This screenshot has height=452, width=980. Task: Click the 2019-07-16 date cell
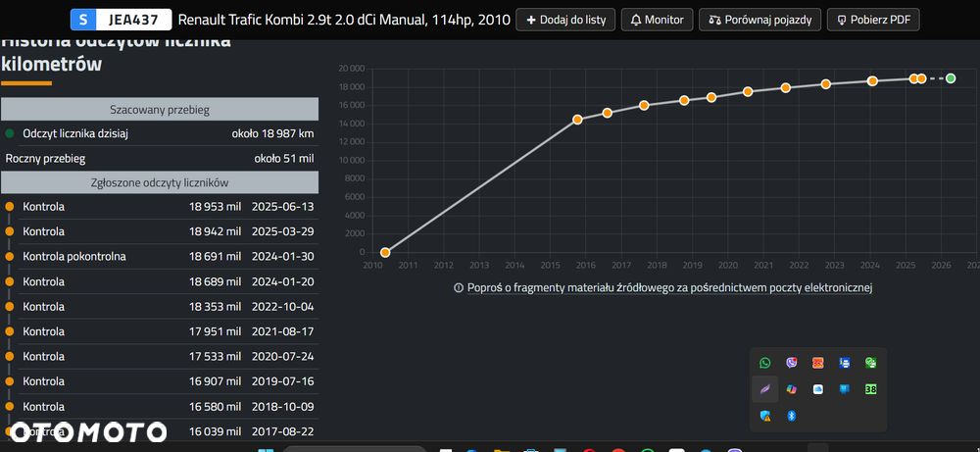pyautogui.click(x=282, y=381)
